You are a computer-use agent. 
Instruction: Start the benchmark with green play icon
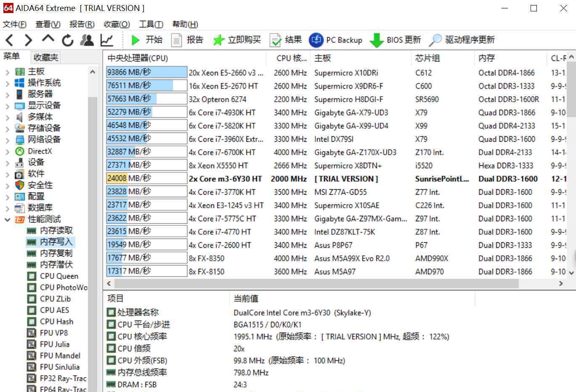point(135,40)
